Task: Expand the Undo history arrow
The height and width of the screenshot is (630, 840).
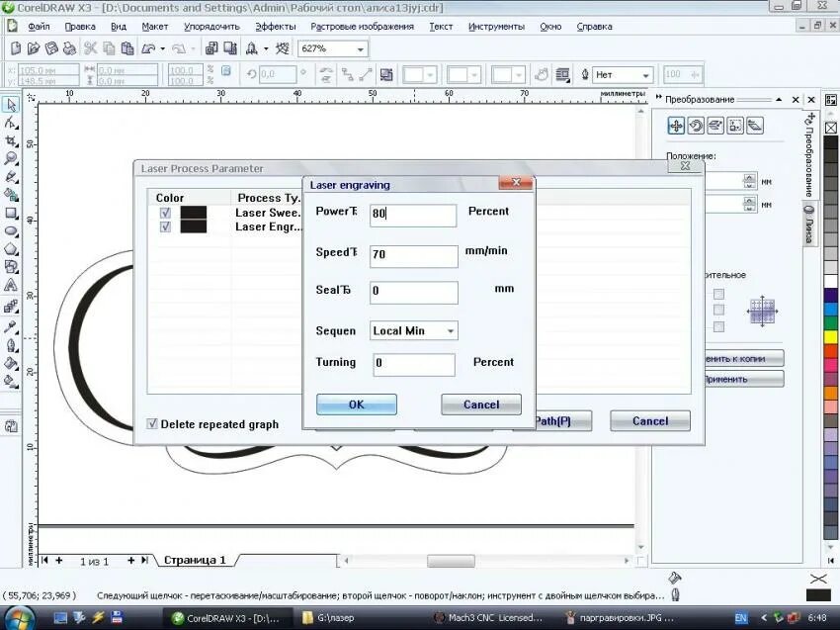Action: coord(163,48)
